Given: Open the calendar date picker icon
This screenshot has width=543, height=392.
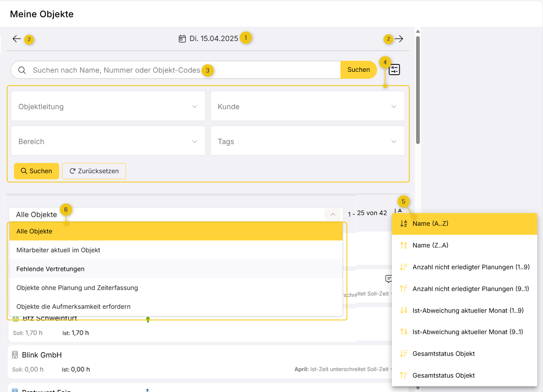Looking at the screenshot, I should (x=182, y=39).
